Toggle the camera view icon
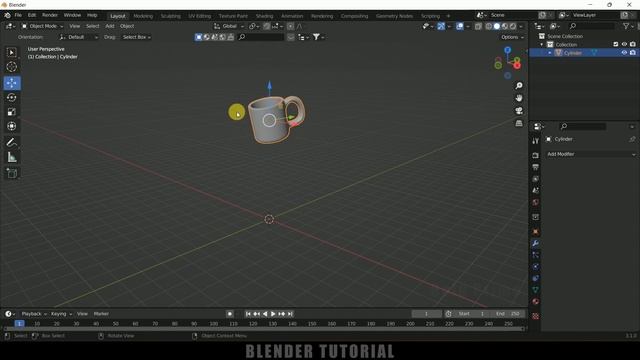This screenshot has height=360, width=640. click(x=519, y=111)
